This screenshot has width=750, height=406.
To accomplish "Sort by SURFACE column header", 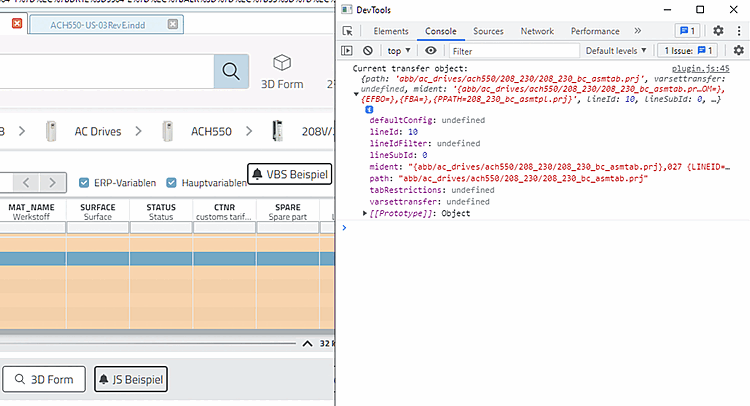I will [x=98, y=211].
